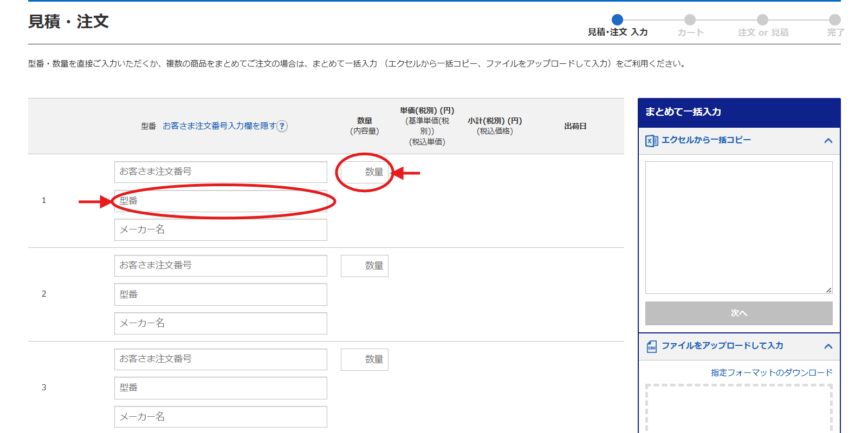Select row 1 メーカー名 field
This screenshot has width=868, height=433.
pyautogui.click(x=221, y=230)
